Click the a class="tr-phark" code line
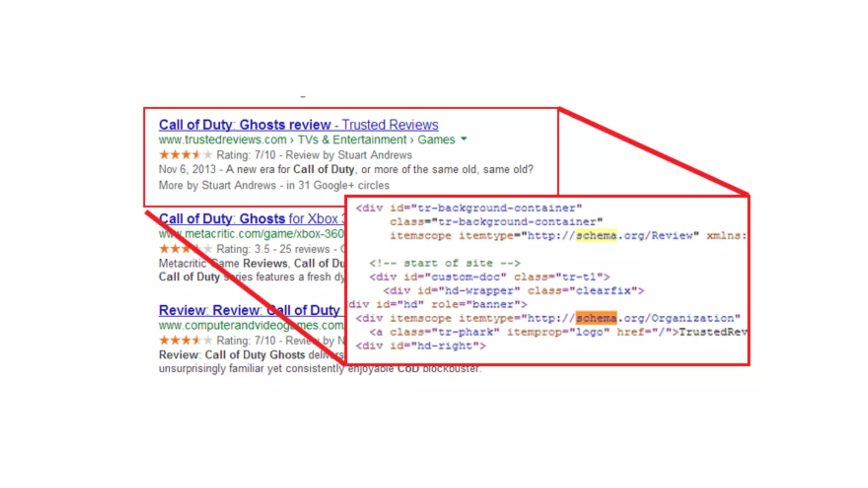 point(558,332)
